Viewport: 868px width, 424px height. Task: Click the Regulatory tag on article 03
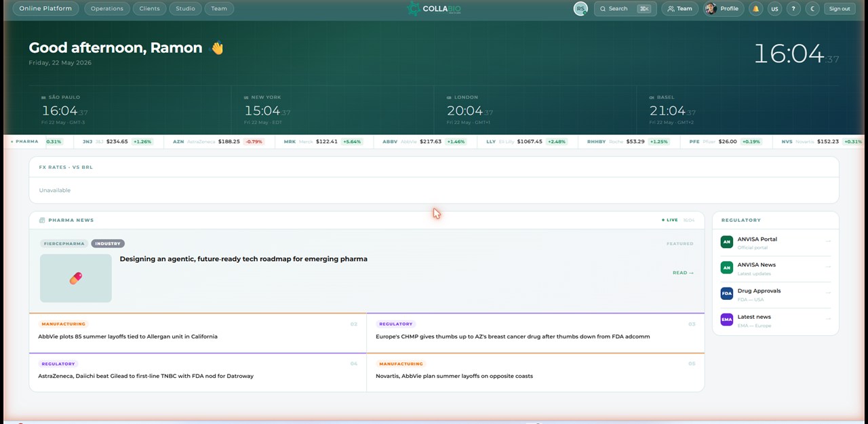click(x=395, y=324)
